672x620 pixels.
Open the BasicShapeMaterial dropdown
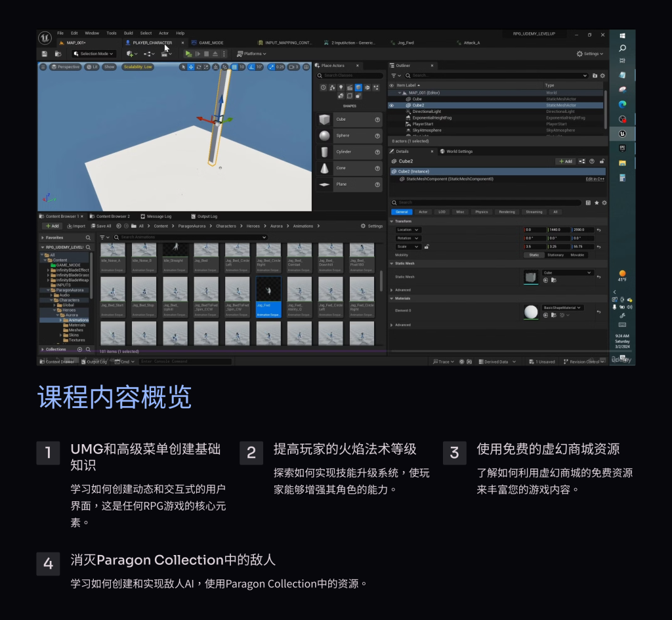[562, 308]
